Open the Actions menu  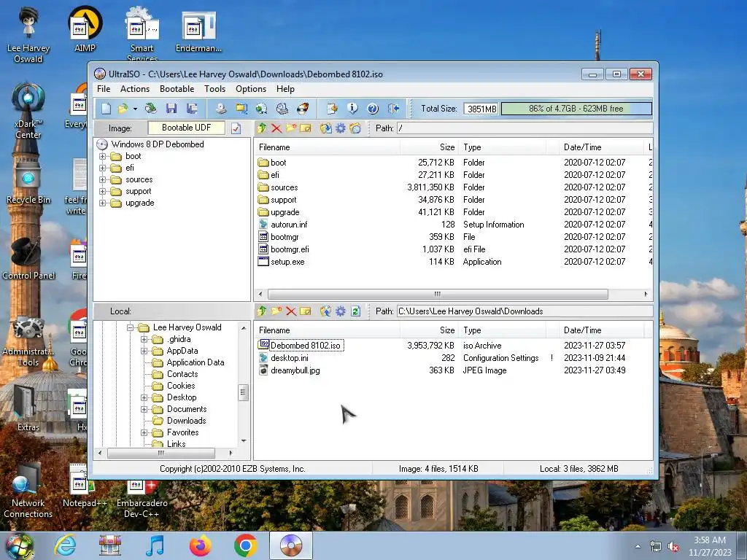(135, 89)
